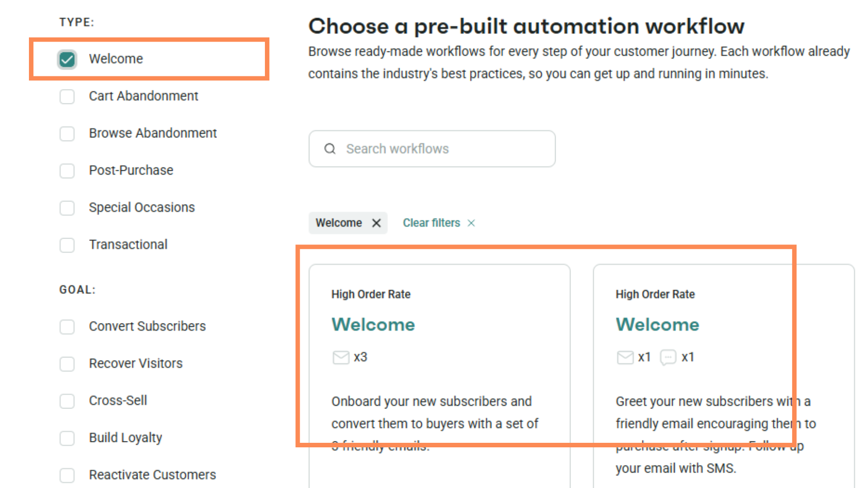Check the Recover Visitors goal
The image size is (868, 488).
(67, 364)
